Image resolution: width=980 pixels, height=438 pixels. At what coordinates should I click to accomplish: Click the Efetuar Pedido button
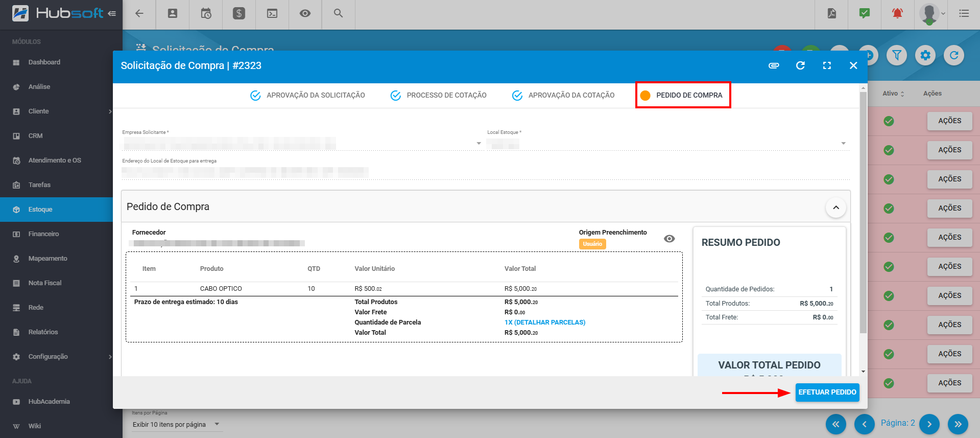coord(827,393)
